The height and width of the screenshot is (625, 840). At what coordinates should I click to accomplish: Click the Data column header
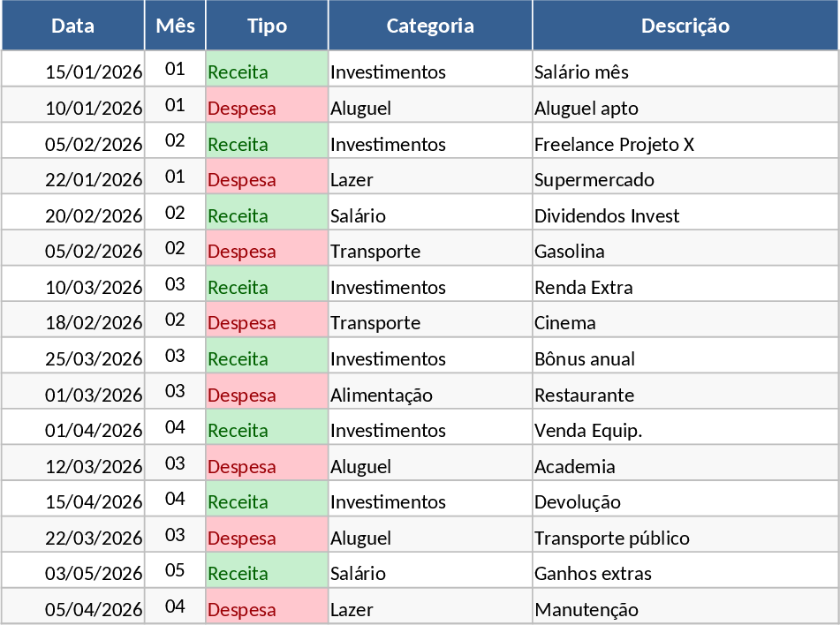point(72,26)
